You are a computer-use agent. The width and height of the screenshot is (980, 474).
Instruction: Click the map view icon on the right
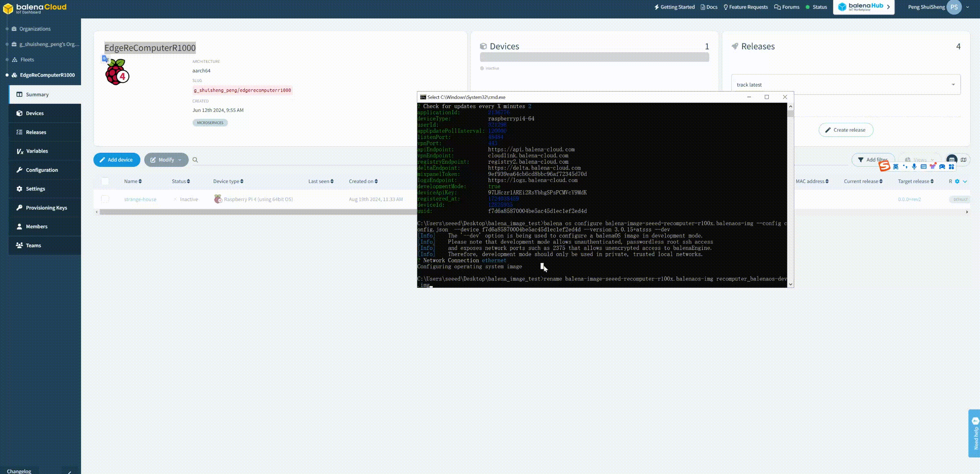(x=964, y=160)
